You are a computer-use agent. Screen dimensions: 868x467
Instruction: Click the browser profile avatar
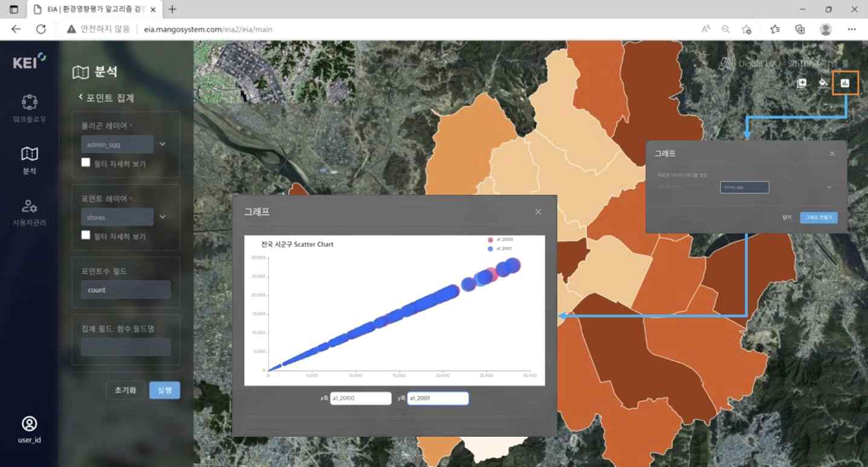826,29
